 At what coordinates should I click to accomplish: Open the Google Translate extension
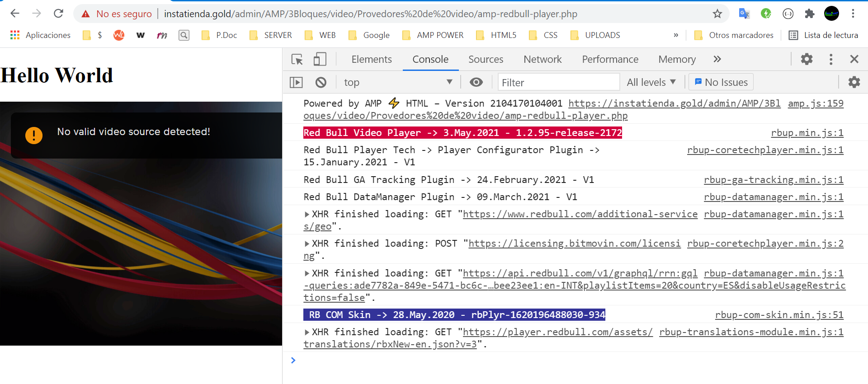pyautogui.click(x=744, y=14)
